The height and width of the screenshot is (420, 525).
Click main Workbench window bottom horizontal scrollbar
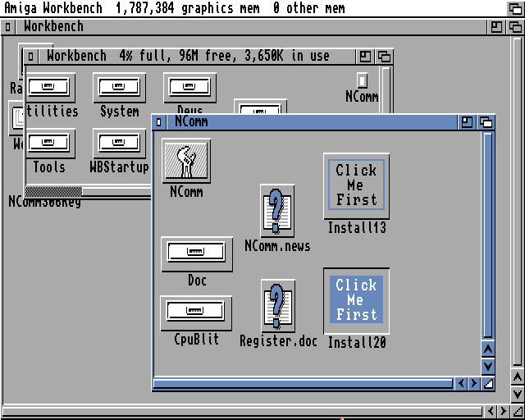242,412
